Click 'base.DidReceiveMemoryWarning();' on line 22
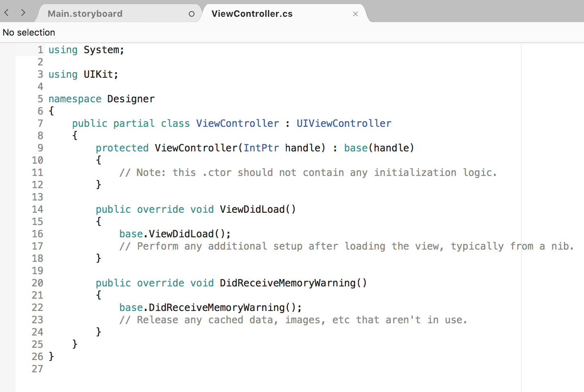 (x=211, y=308)
